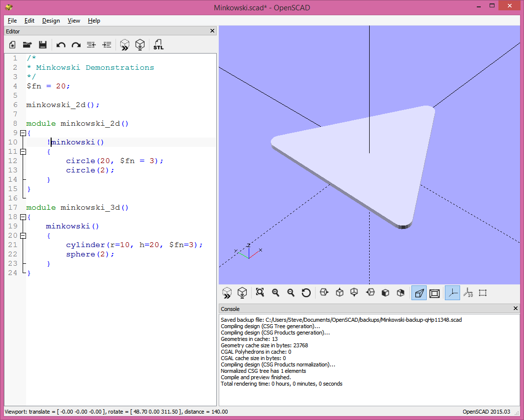Open the Design menu

click(x=51, y=21)
